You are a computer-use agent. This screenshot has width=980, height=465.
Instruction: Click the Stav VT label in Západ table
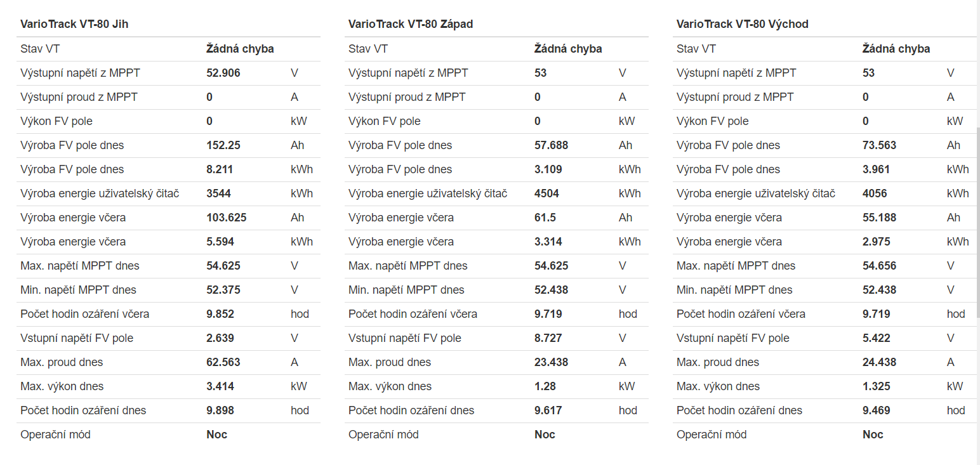[x=368, y=49]
